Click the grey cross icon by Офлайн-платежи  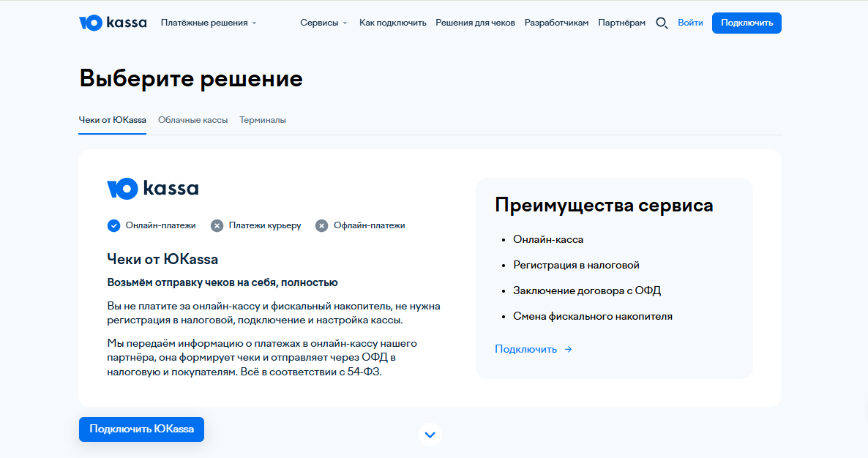pos(321,225)
